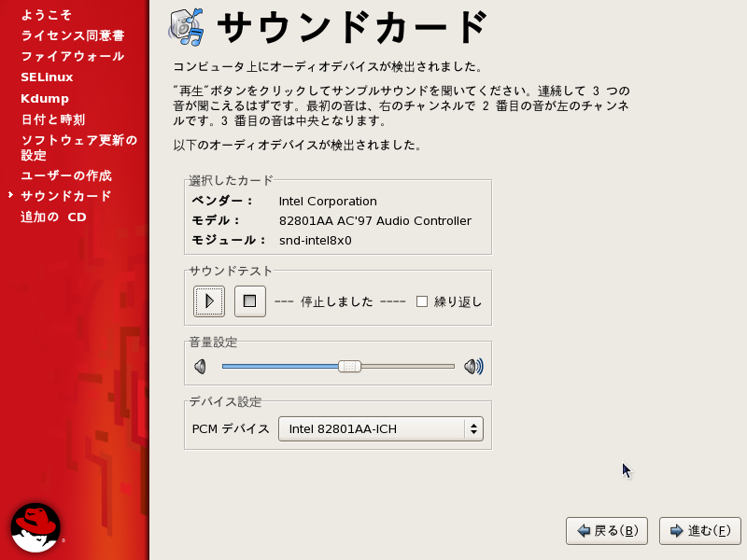Select 日付と時刻 in the sidebar
Screen dimensions: 747x560
coord(53,119)
